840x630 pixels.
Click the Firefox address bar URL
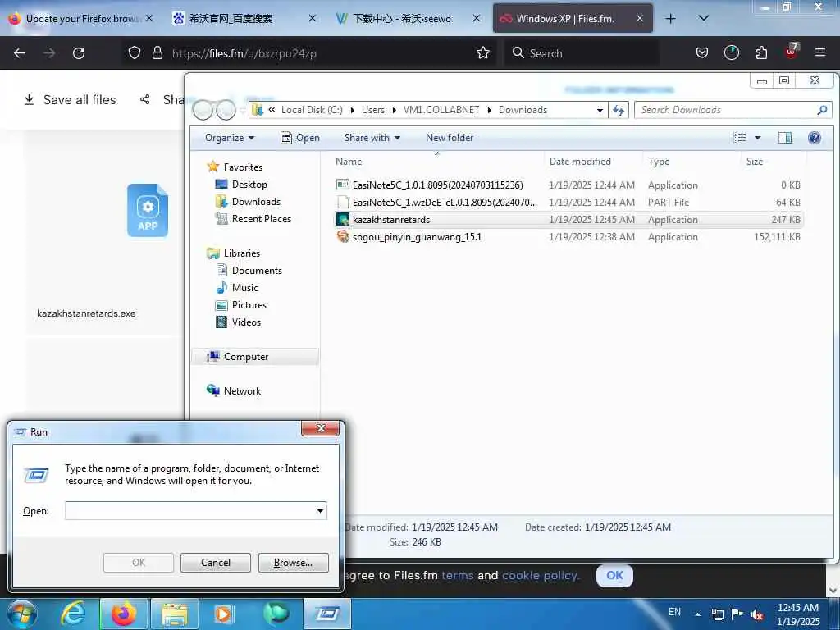(x=244, y=53)
